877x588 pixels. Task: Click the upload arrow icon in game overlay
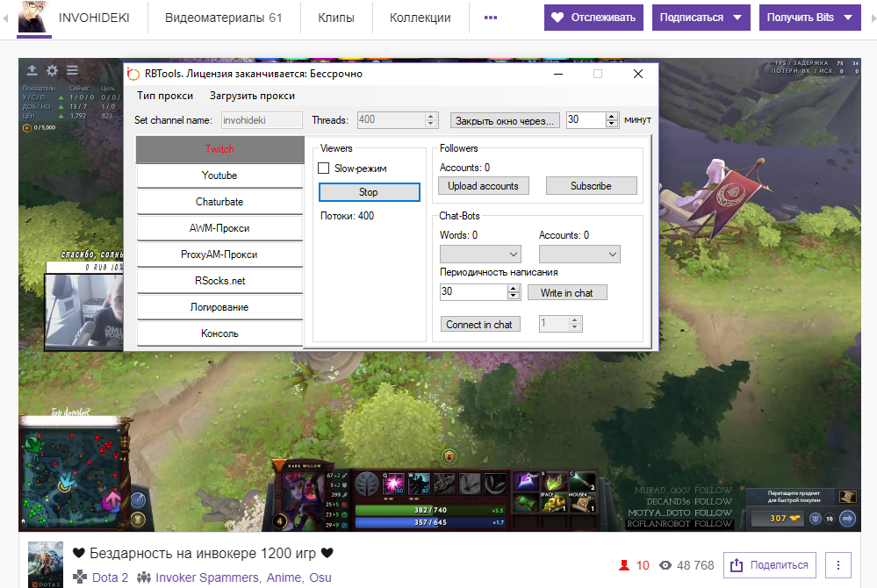(x=32, y=70)
